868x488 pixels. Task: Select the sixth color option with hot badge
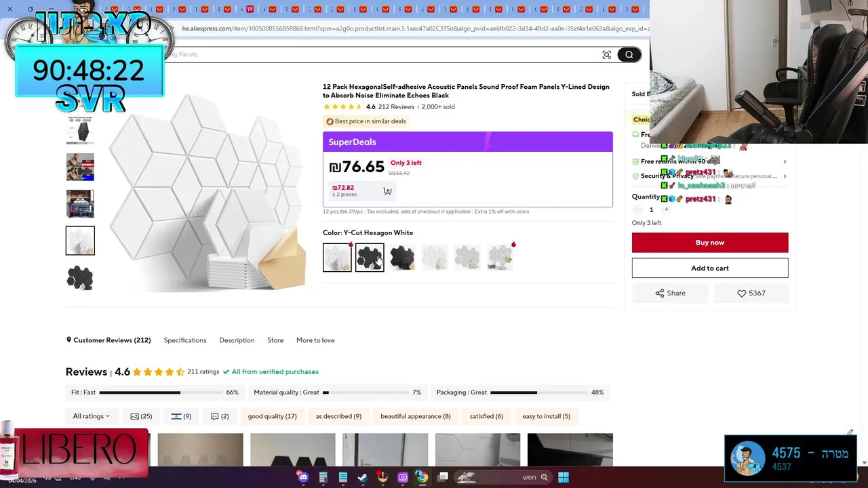pyautogui.click(x=500, y=258)
